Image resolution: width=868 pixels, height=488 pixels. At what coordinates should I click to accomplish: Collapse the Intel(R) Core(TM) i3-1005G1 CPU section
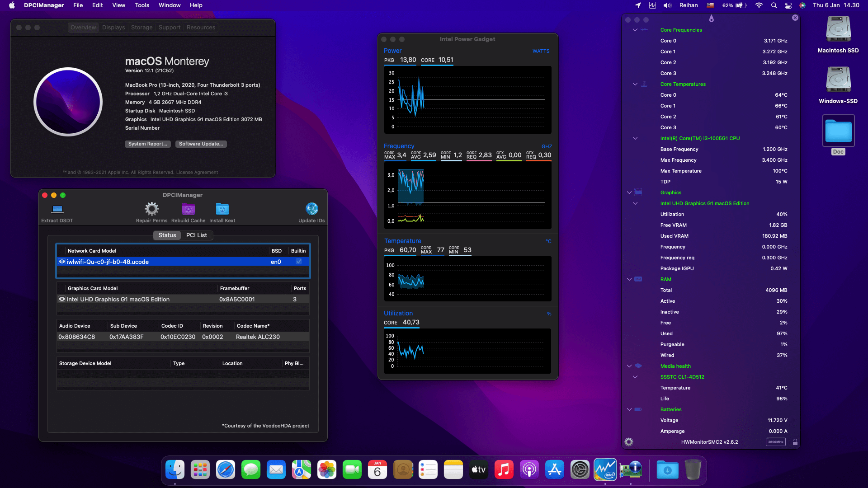tap(635, 138)
